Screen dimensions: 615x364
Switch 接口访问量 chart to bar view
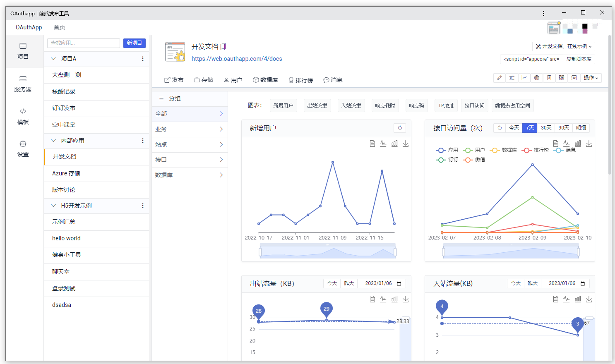click(x=578, y=144)
